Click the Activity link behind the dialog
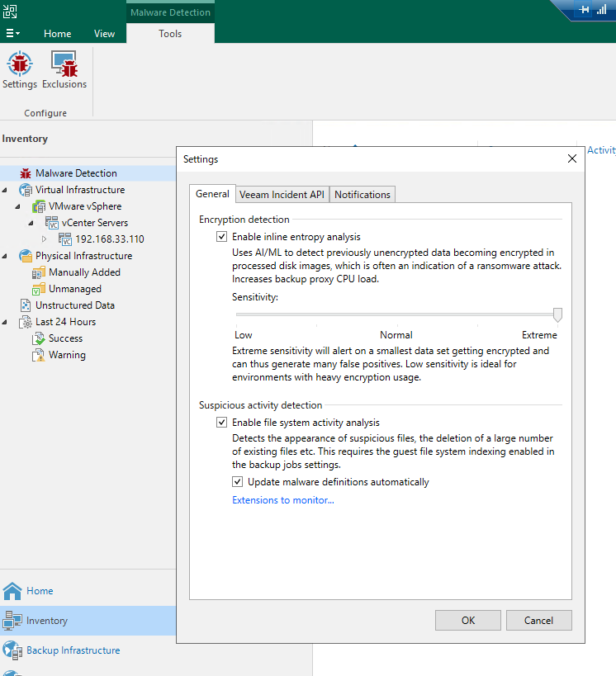 pyautogui.click(x=601, y=150)
